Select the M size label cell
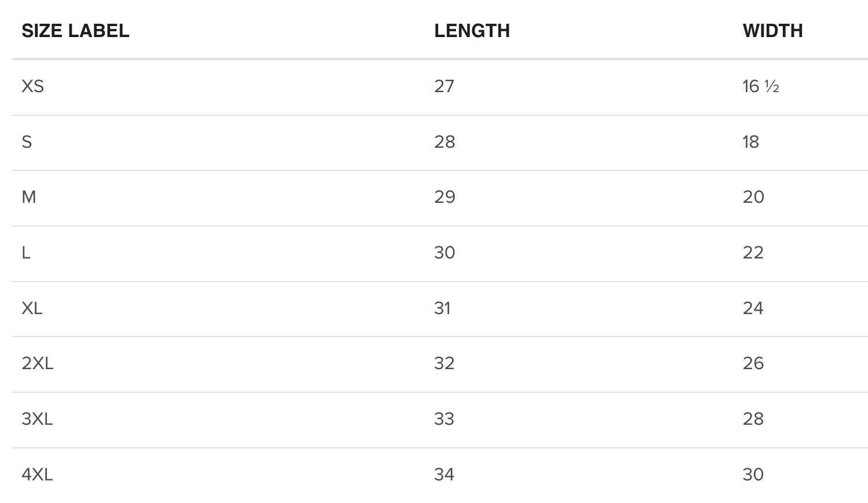This screenshot has height=503, width=868. [x=29, y=197]
